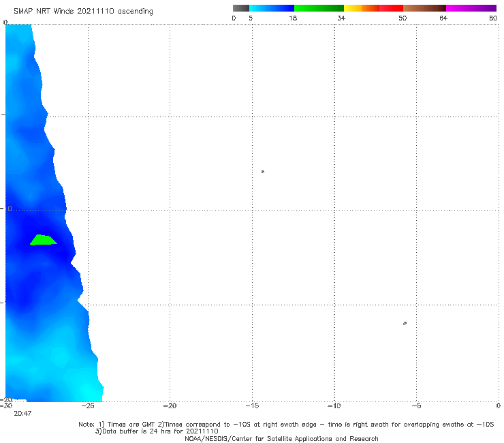Click the title 'SMAP NRT Winds 20211110 ascending'

[x=83, y=12]
